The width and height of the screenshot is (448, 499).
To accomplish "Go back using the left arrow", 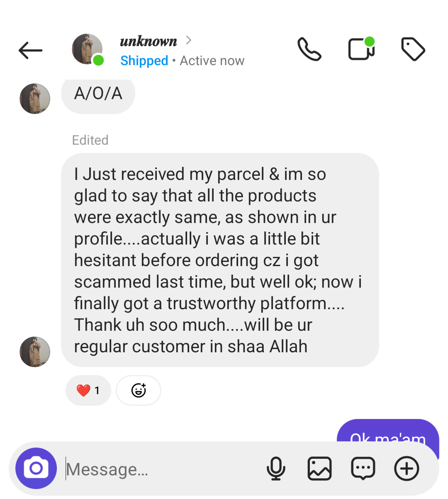I will coord(30,51).
